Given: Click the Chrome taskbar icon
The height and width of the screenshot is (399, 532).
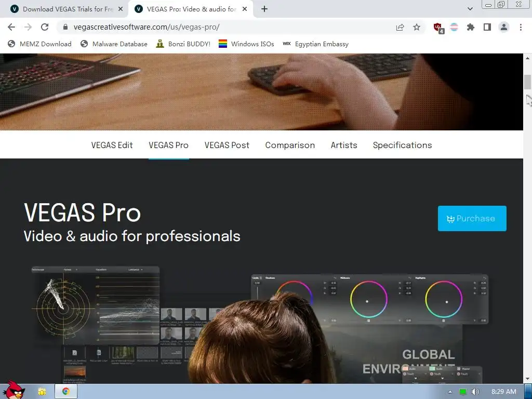Looking at the screenshot, I should (66, 392).
